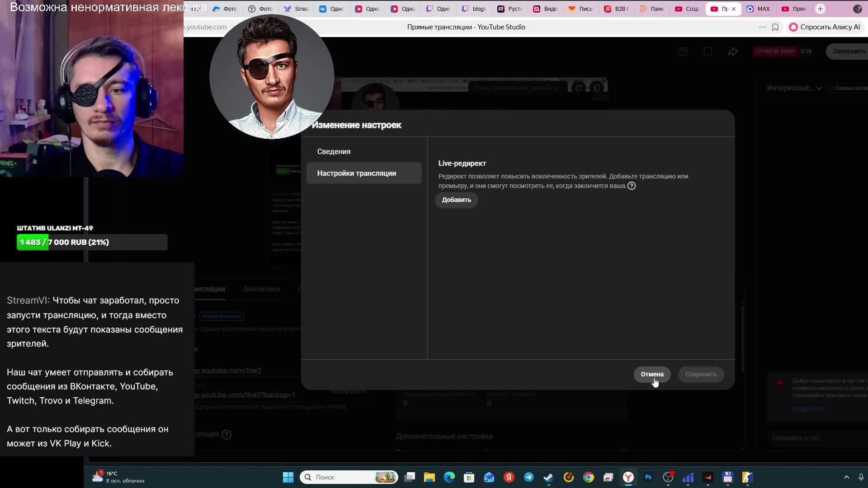Open the Аналитика tab behind the dialog

click(x=261, y=289)
